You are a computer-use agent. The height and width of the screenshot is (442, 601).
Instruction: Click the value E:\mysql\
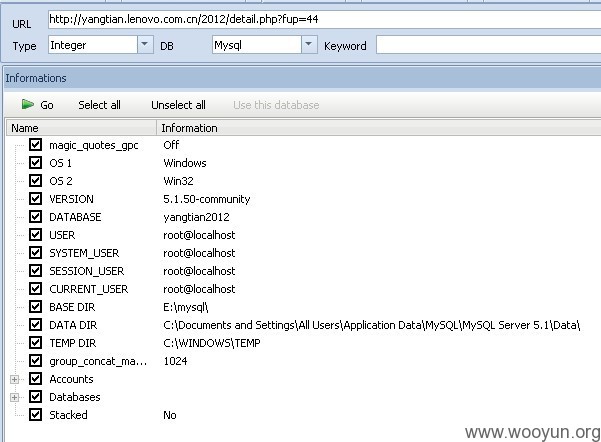click(186, 307)
